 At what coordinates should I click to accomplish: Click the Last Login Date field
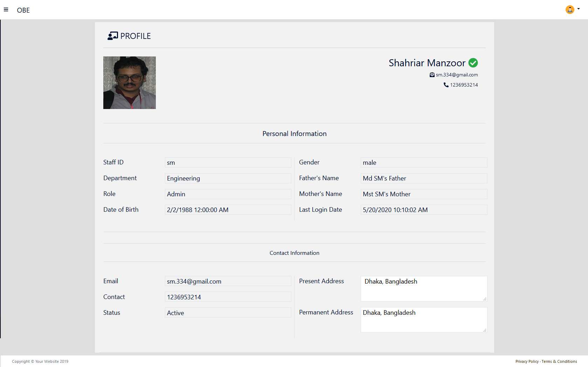click(x=424, y=210)
